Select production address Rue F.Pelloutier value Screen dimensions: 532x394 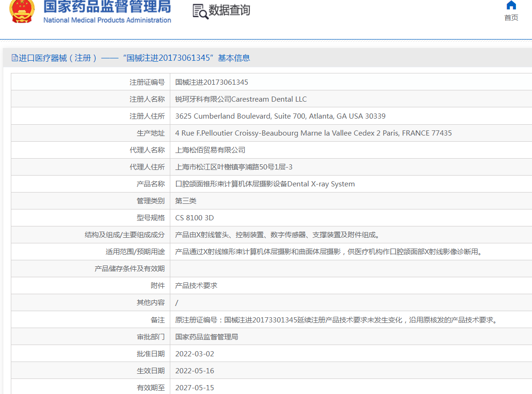313,133
